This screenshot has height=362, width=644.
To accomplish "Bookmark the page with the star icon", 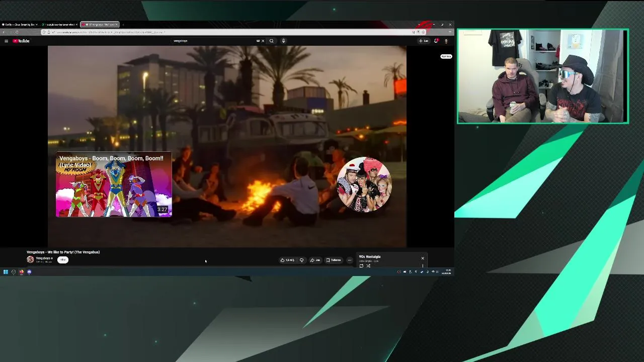I will (x=423, y=32).
